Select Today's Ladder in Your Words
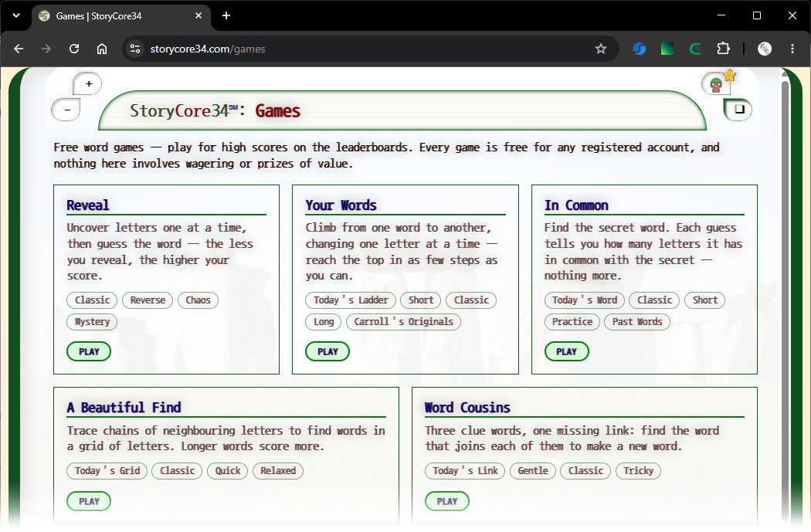This screenshot has height=532, width=811. coord(351,300)
